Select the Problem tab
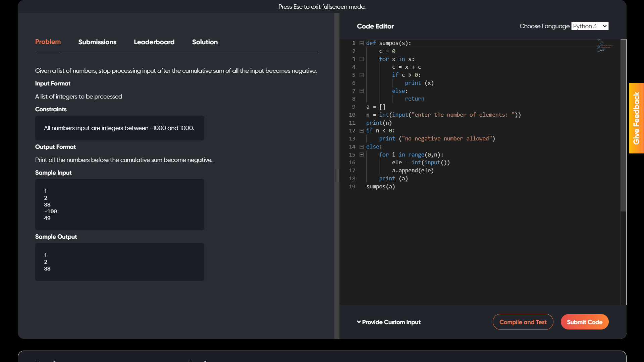This screenshot has height=362, width=644. click(x=48, y=42)
